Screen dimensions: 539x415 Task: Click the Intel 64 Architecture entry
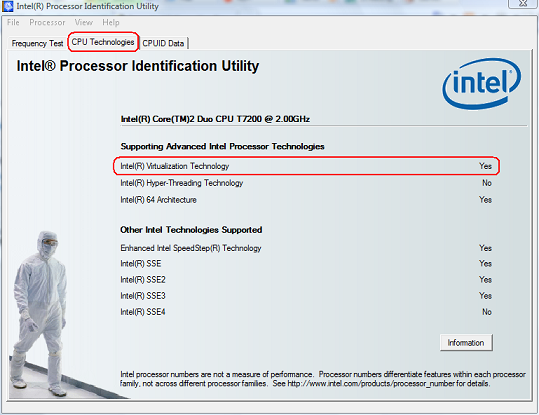158,200
